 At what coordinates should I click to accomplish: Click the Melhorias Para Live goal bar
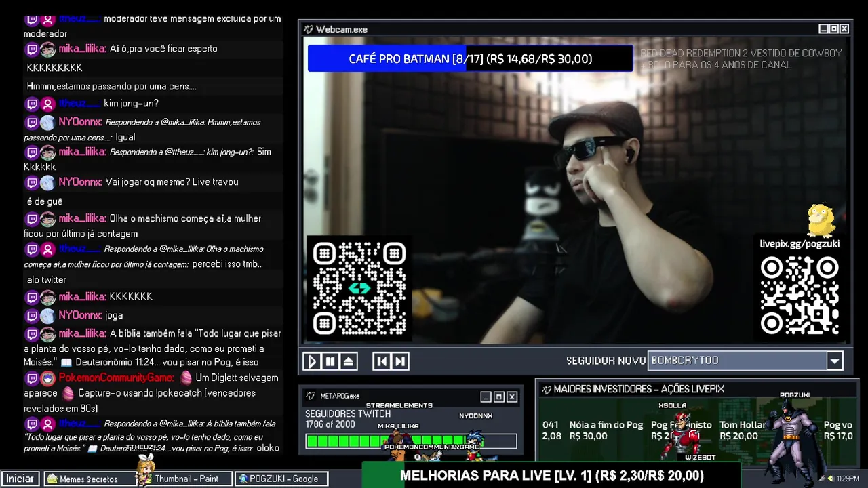click(551, 476)
